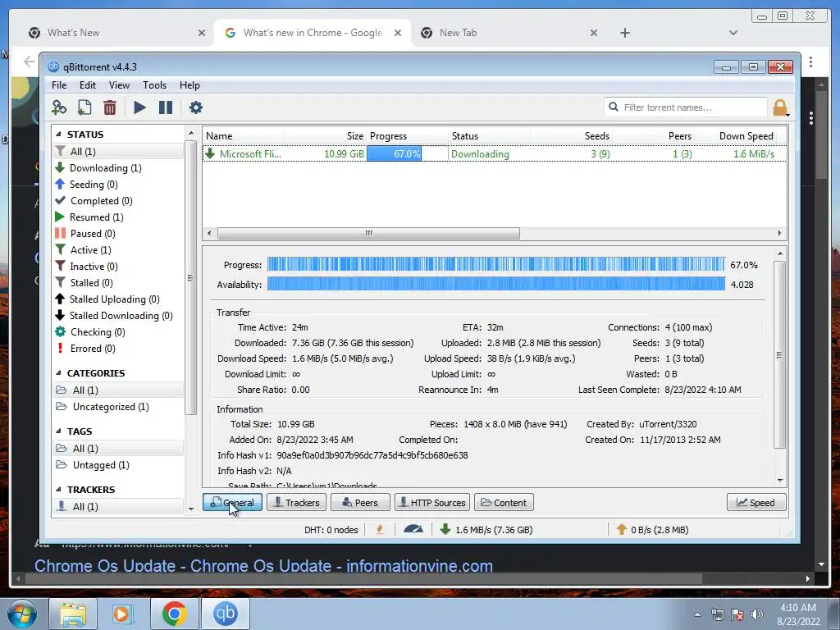
Task: Collapse the TRACKERS section in sidebar
Action: click(58, 490)
